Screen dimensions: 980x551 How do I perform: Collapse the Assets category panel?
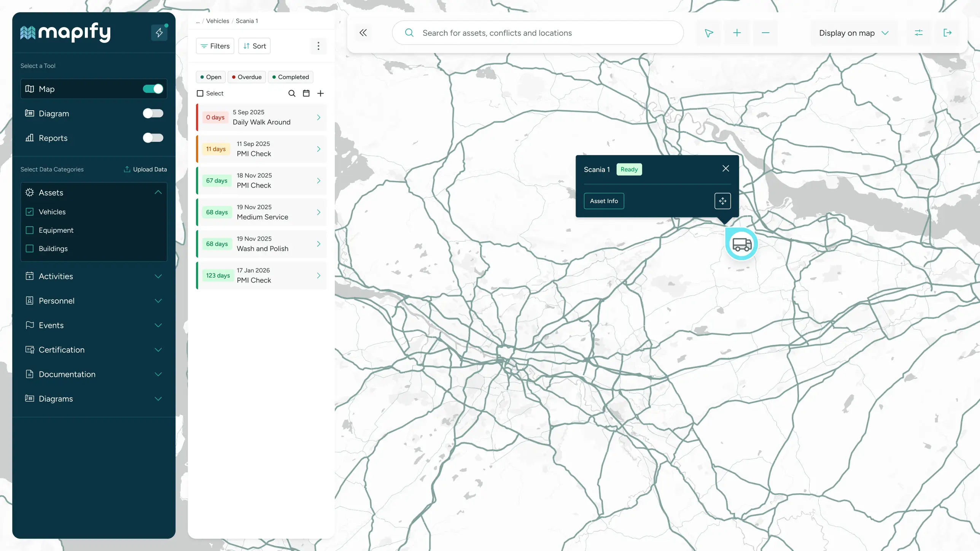coord(157,192)
